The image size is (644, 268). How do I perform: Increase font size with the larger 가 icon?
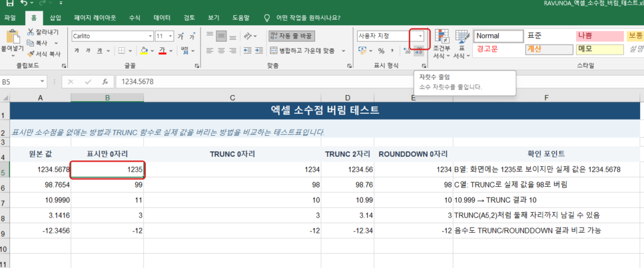[x=180, y=36]
